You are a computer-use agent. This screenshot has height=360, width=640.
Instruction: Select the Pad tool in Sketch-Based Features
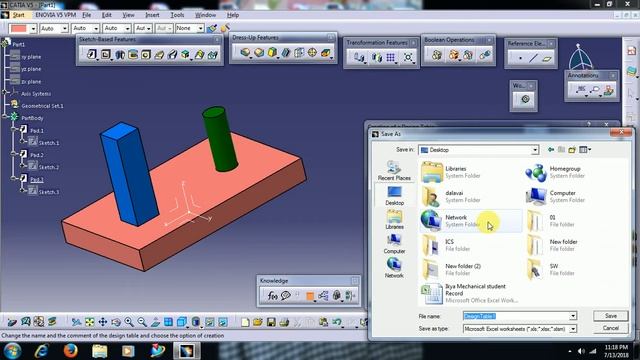(x=91, y=54)
